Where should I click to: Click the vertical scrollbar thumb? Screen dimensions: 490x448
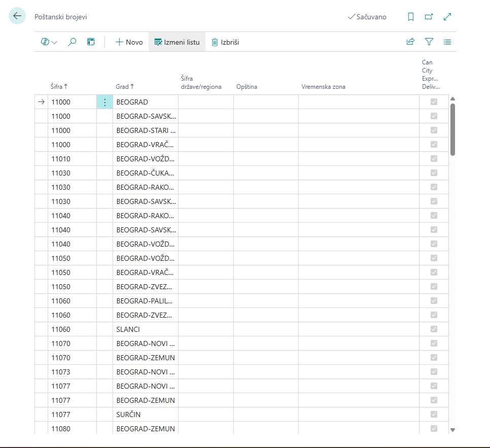(452, 129)
